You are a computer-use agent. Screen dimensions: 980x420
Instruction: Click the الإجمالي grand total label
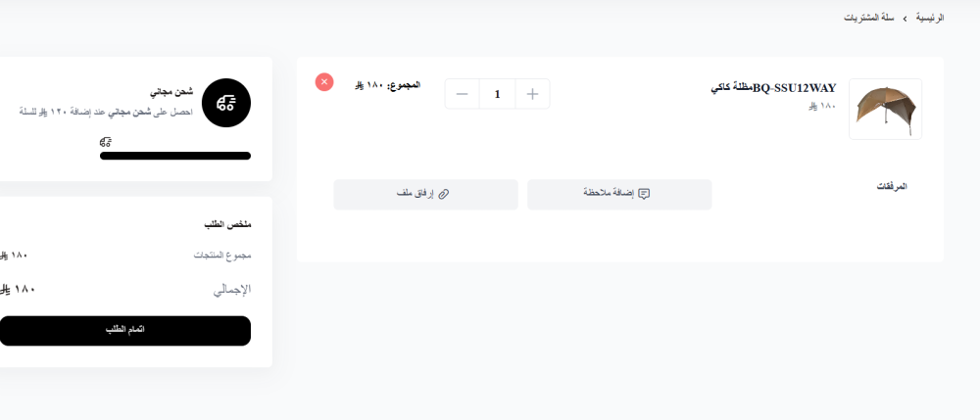point(232,290)
